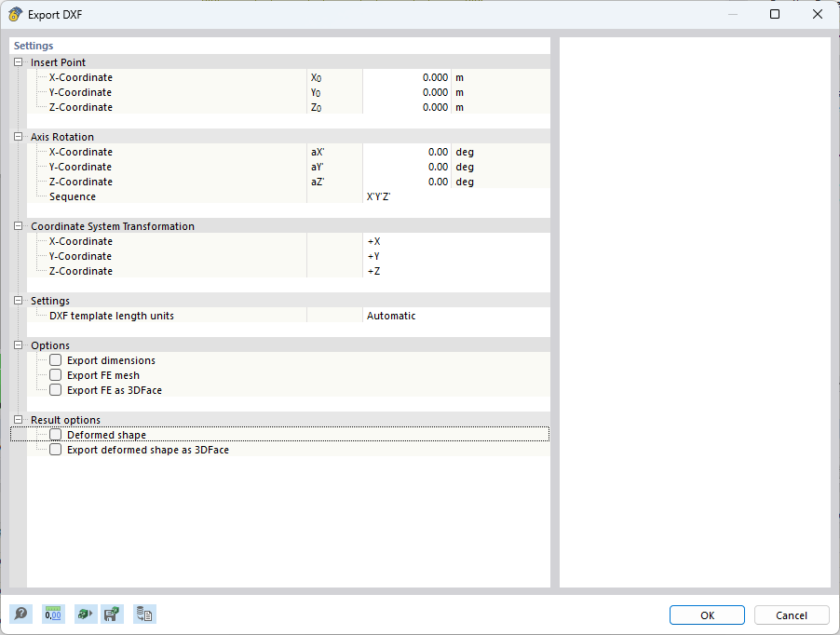Load saved dialog parameters via arrow icon
Viewport: 840px width, 635px height.
tap(85, 614)
